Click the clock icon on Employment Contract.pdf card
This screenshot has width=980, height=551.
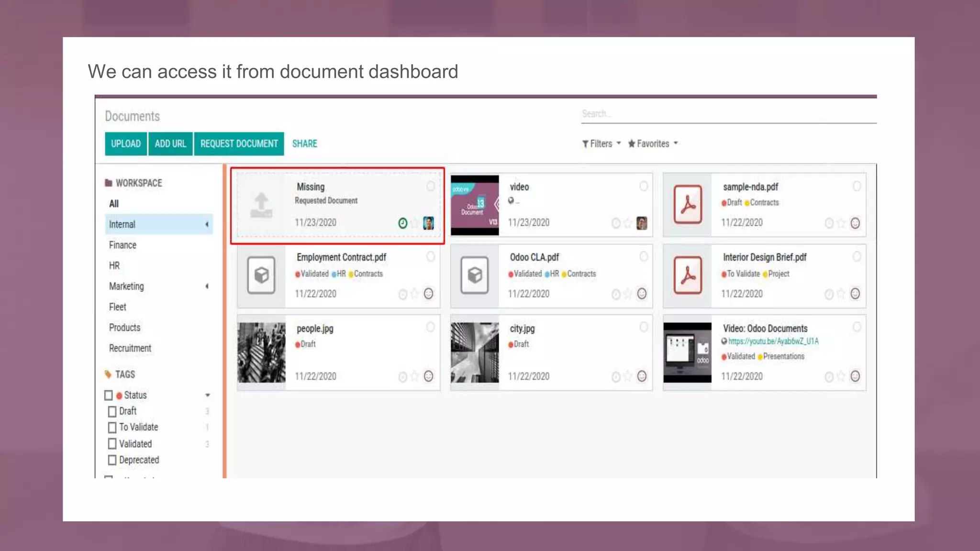click(402, 294)
